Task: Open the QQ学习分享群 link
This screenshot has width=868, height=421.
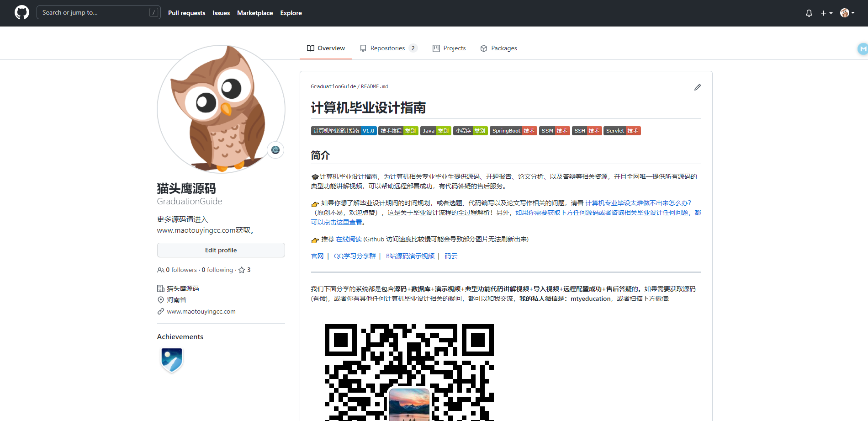Action: tap(355, 256)
